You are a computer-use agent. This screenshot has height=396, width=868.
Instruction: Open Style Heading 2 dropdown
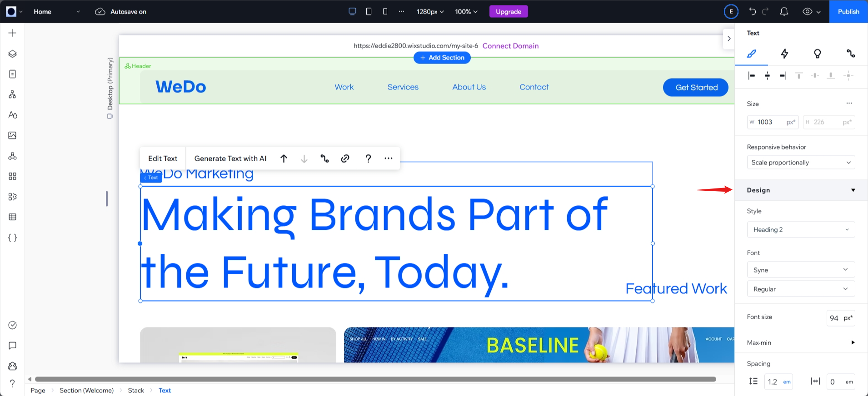click(801, 230)
